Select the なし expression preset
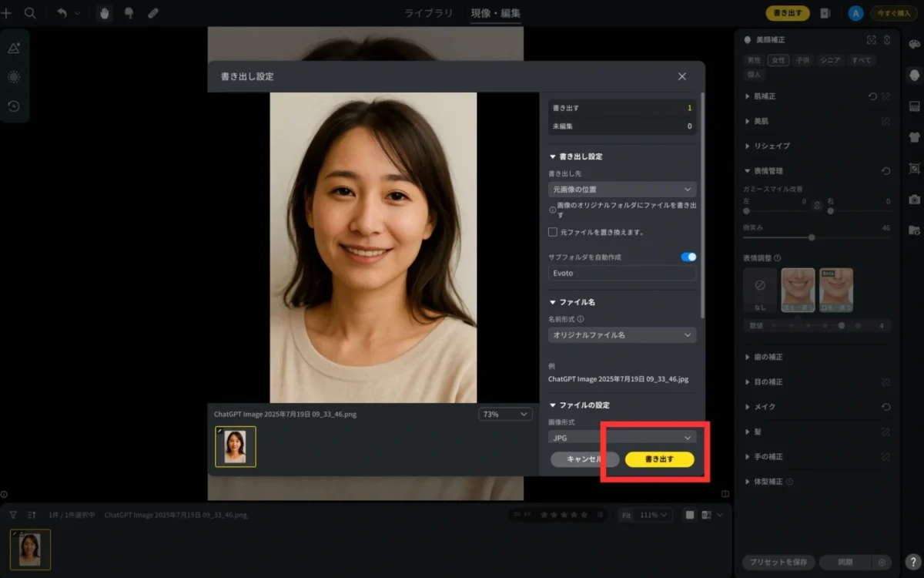Screen dimensions: 924x578 [761, 290]
